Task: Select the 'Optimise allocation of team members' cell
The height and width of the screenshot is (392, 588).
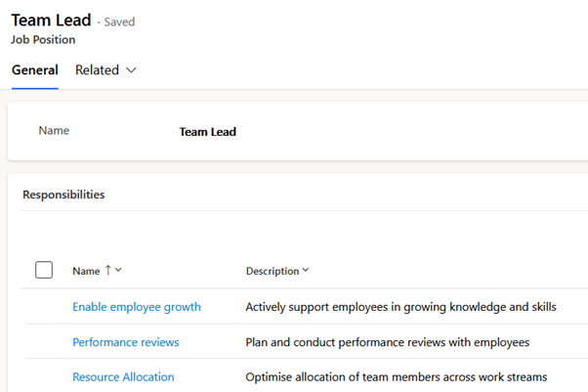Action: (396, 377)
